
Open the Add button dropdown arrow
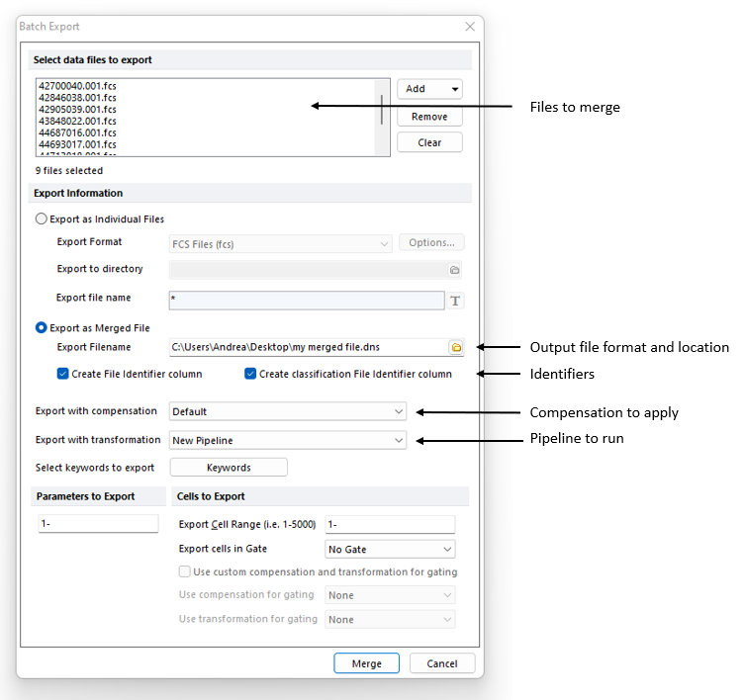click(x=454, y=89)
